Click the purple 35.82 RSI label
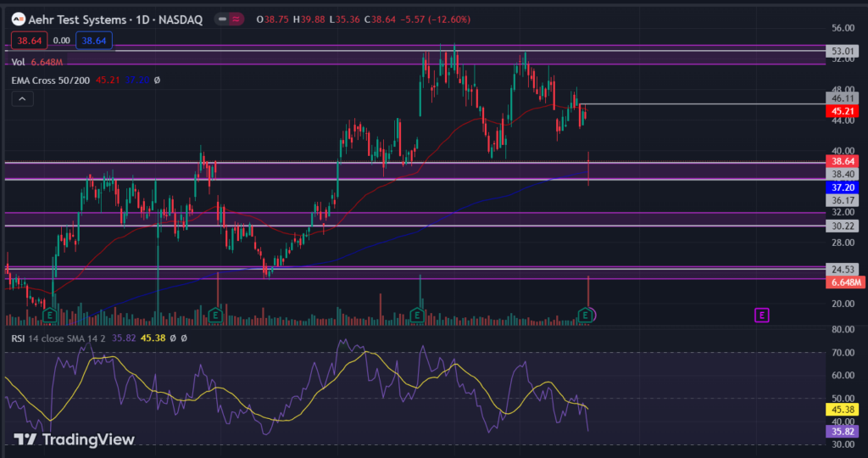Screen dimensions: 868x458 point(842,432)
